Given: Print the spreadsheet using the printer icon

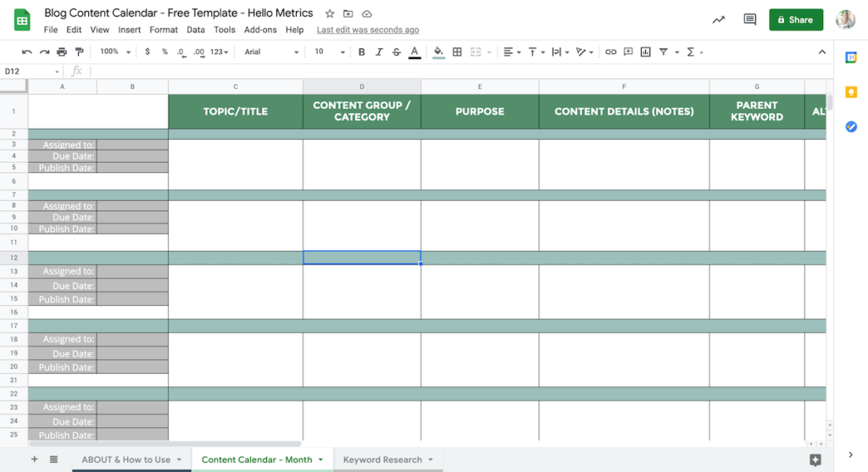Looking at the screenshot, I should pyautogui.click(x=61, y=52).
